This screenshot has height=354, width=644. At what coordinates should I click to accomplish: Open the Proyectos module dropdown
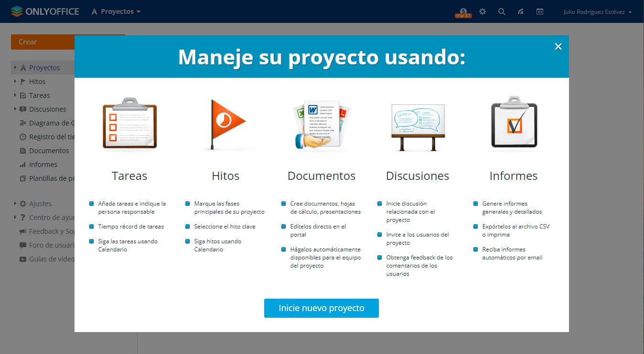[116, 11]
